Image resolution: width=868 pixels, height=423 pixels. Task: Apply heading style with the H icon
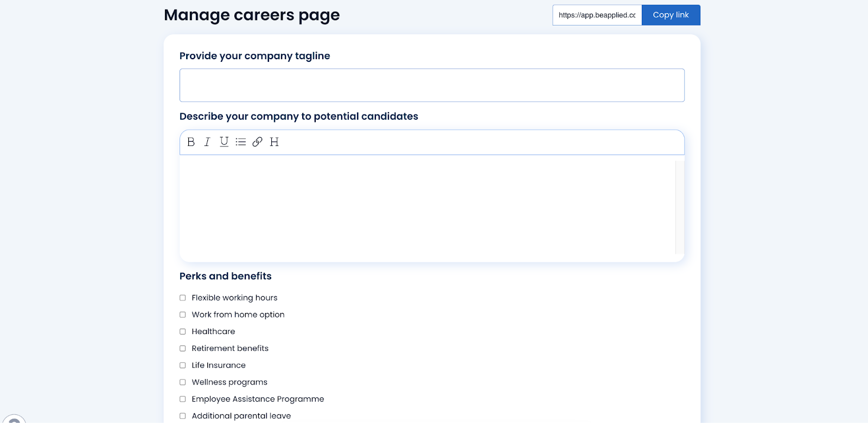coord(275,142)
